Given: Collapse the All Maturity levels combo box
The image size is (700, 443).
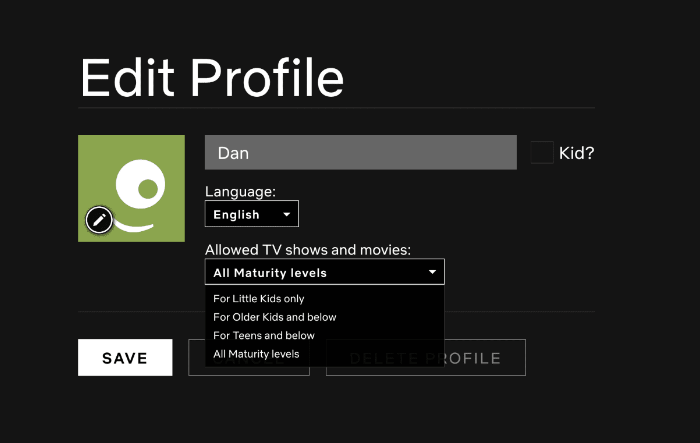Looking at the screenshot, I should (x=324, y=272).
